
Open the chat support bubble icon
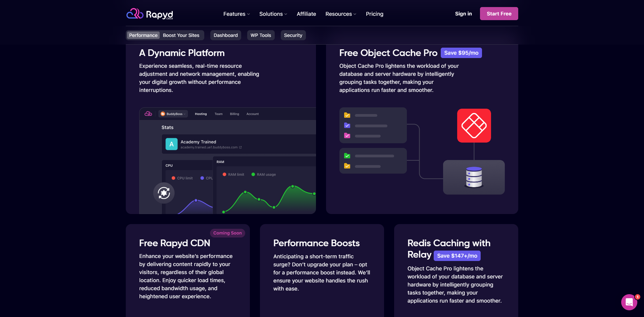coord(629,302)
